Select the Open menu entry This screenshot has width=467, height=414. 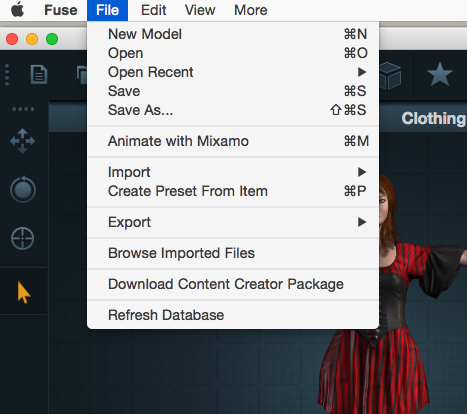[233, 53]
